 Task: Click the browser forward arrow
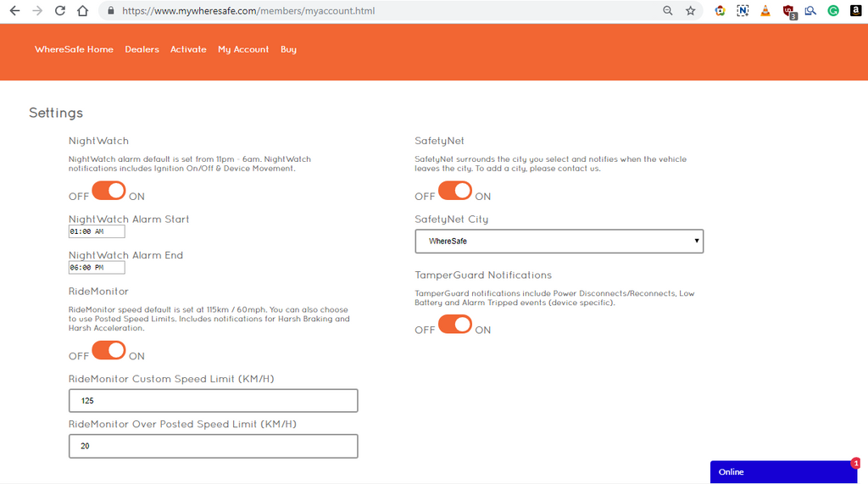37,10
